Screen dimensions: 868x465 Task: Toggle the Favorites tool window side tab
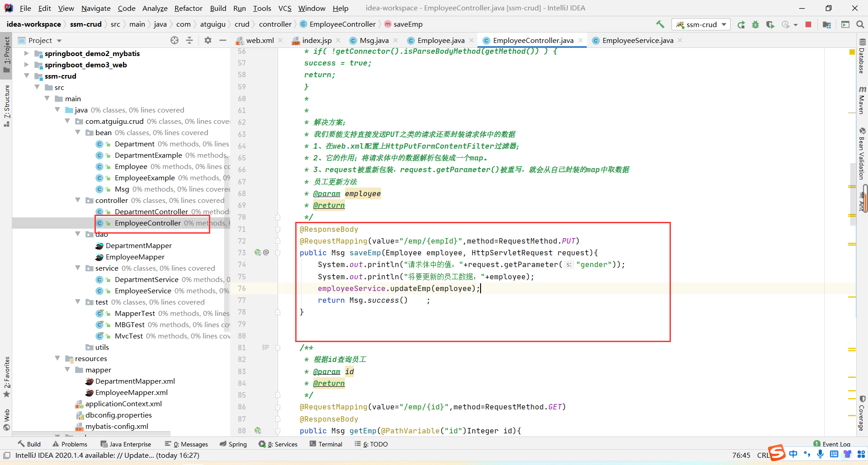6,376
